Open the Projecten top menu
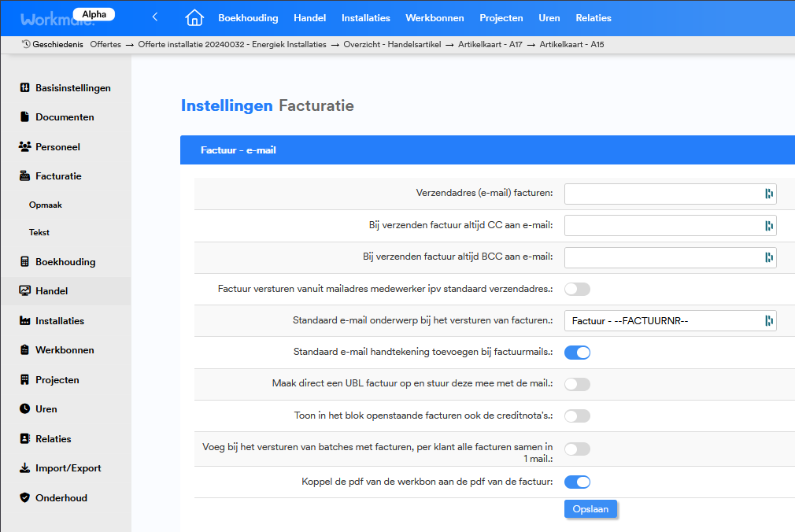The height and width of the screenshot is (532, 795). tap(501, 18)
